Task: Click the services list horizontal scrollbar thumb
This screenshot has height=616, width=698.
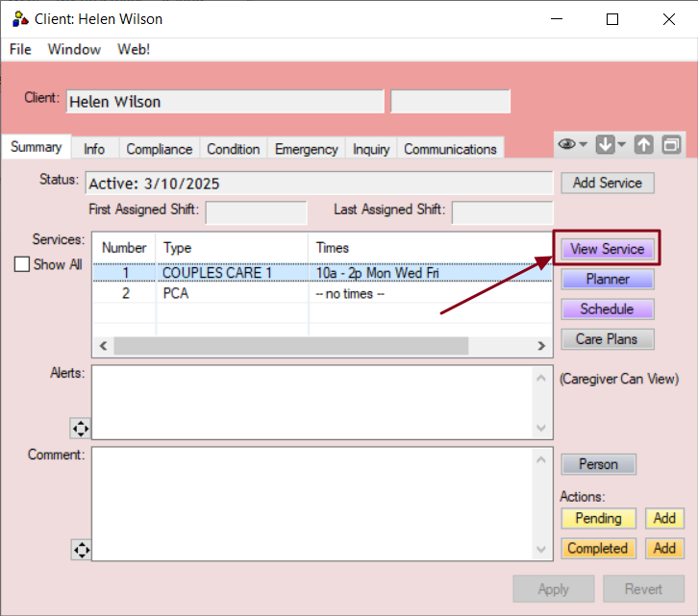Action: (x=291, y=346)
